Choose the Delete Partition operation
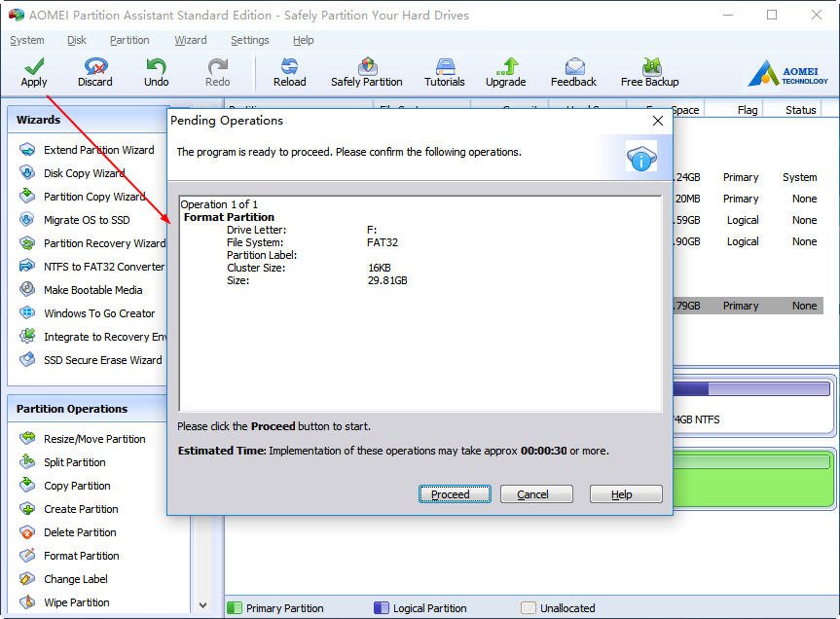Image resolution: width=840 pixels, height=619 pixels. coord(67,532)
